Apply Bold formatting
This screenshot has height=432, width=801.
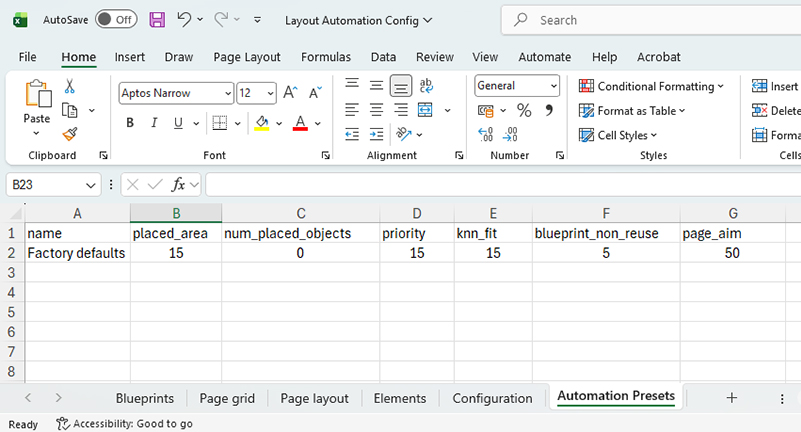click(x=130, y=123)
